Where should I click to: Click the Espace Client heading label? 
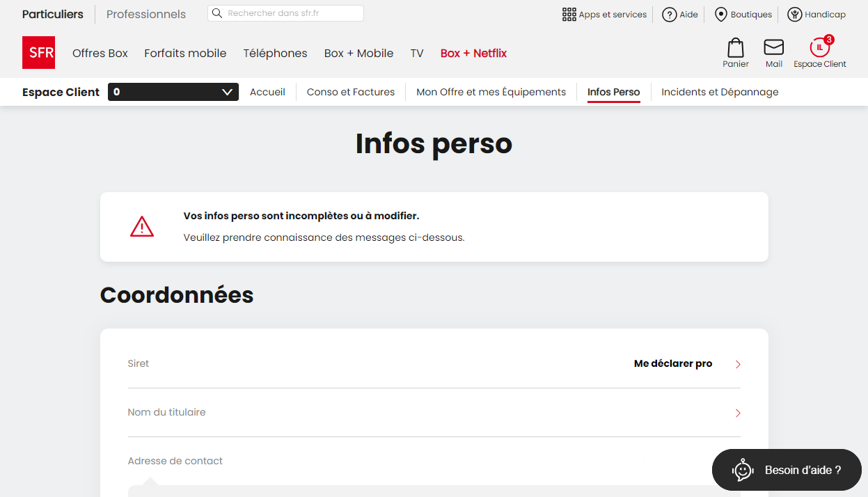tap(61, 92)
